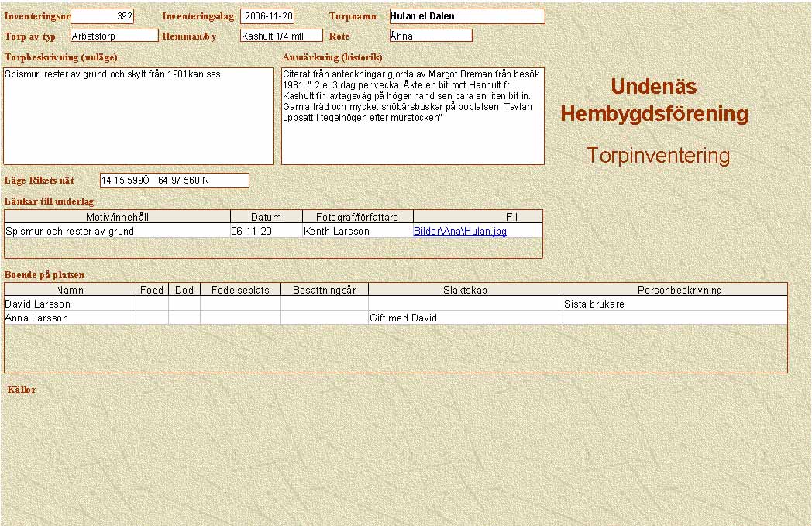Screen dimensions: 812x526
Task: Click the Fotograf/författare column header
Action: [357, 217]
